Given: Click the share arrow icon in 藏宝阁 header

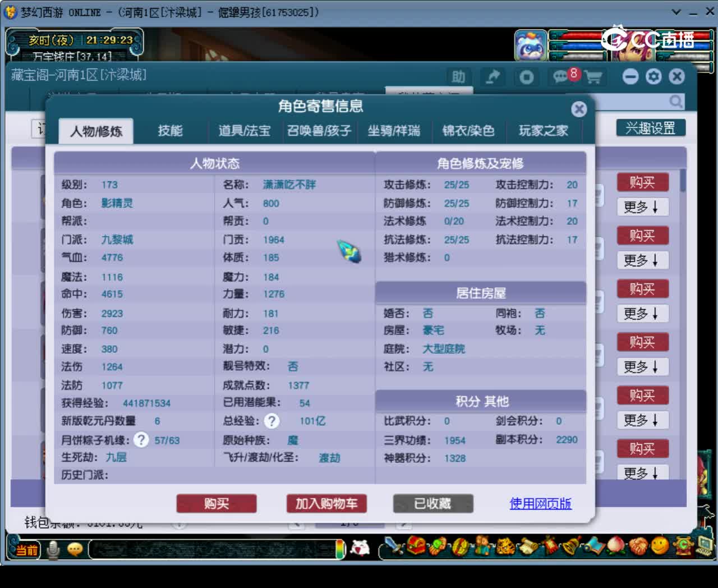Looking at the screenshot, I should coord(493,77).
